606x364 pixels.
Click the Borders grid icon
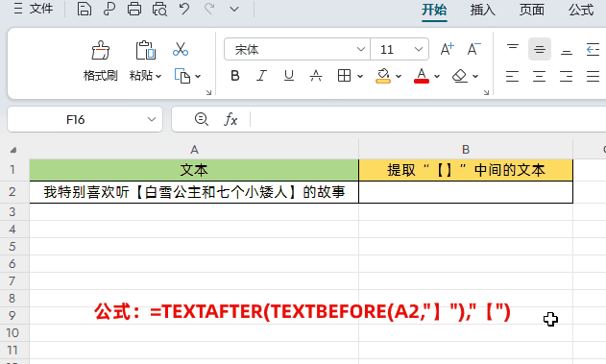(x=344, y=76)
